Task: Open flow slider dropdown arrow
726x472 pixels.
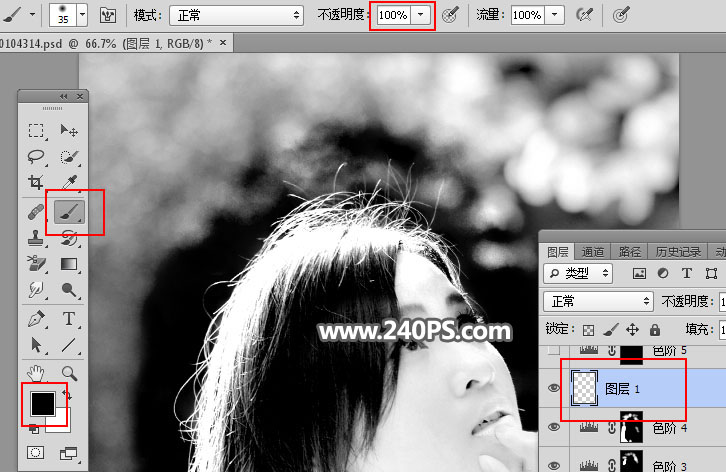Action: pos(554,15)
